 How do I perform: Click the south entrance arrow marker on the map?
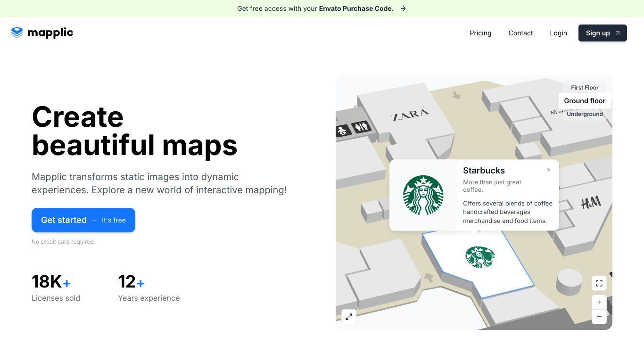(x=429, y=278)
